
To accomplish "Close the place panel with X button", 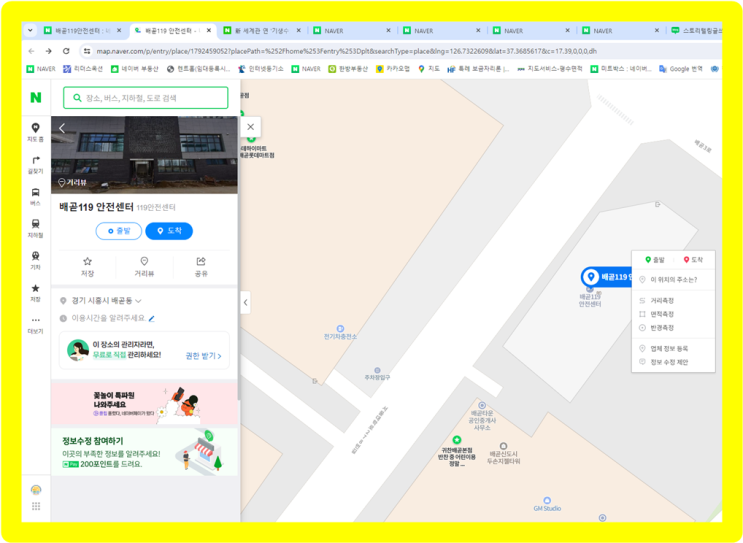I will click(x=251, y=127).
